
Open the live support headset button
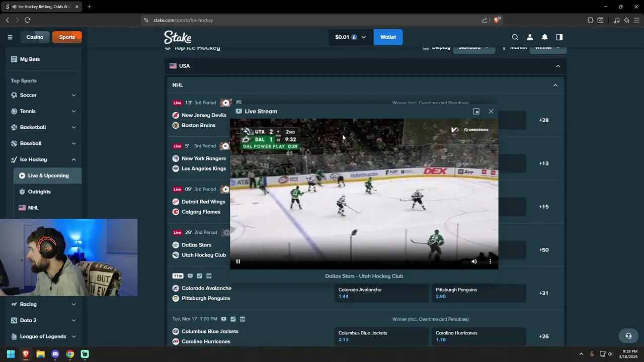[x=628, y=336]
